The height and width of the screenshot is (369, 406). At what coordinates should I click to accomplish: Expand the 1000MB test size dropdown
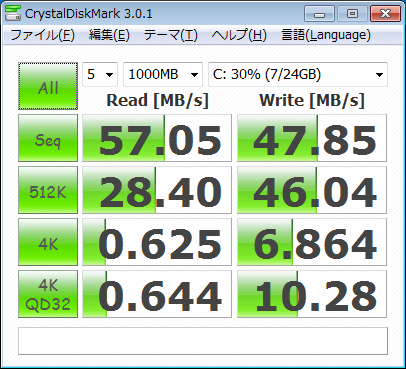pyautogui.click(x=163, y=74)
